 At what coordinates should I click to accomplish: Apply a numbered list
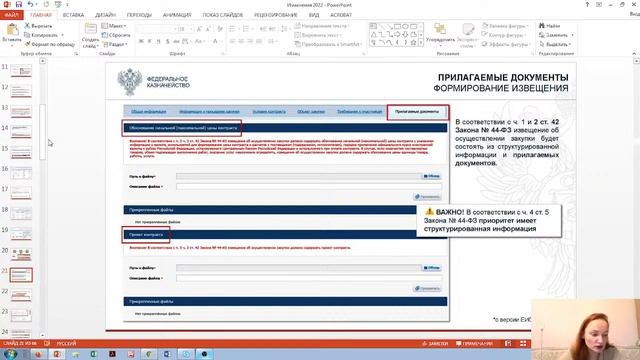click(247, 29)
